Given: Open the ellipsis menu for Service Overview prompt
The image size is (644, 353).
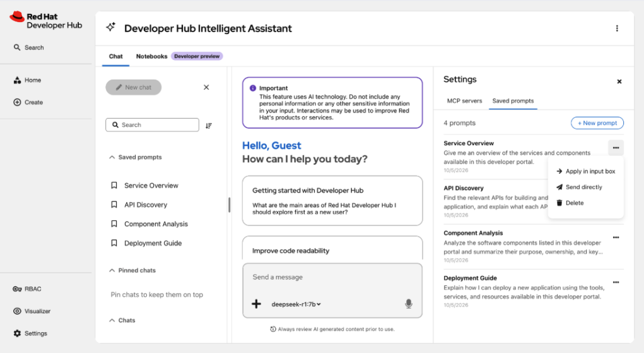Looking at the screenshot, I should coord(616,148).
